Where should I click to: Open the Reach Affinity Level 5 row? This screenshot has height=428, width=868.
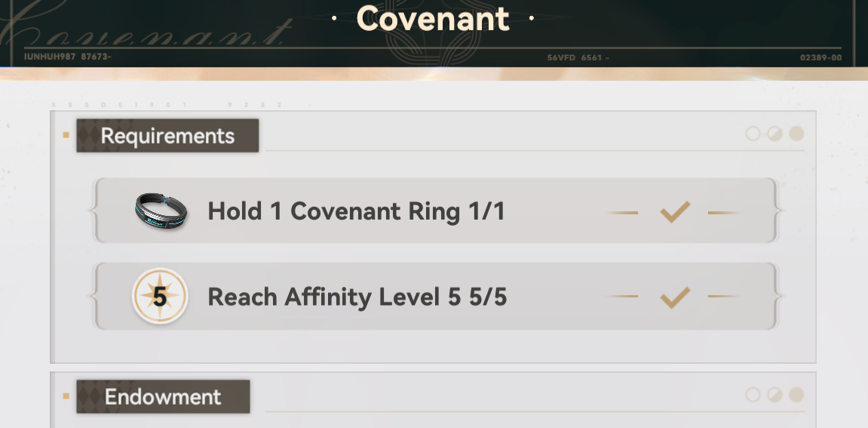436,296
